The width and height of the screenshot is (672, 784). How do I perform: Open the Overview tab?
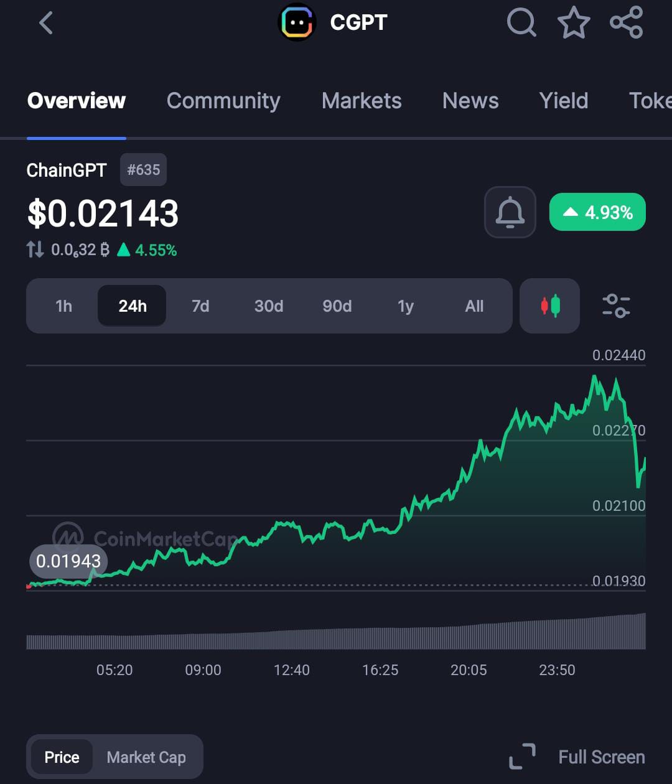click(x=77, y=101)
